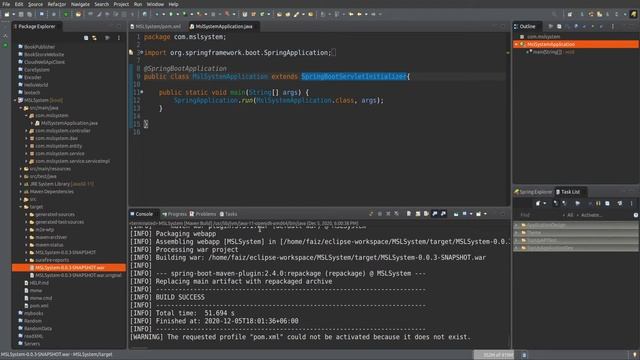Screen dimensions: 640x360
Task: Expand the com.mslsystem.controller package
Action: click(x=27, y=131)
